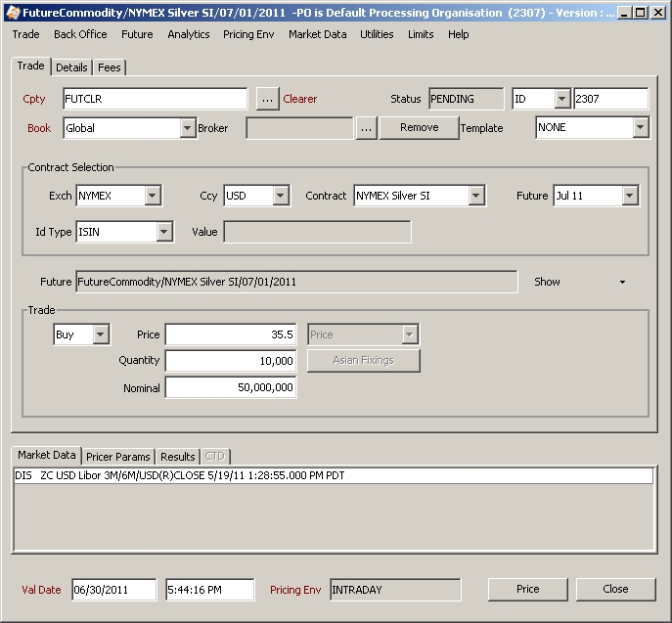This screenshot has height=623, width=672.
Task: Switch to the Fees tab
Action: (110, 67)
